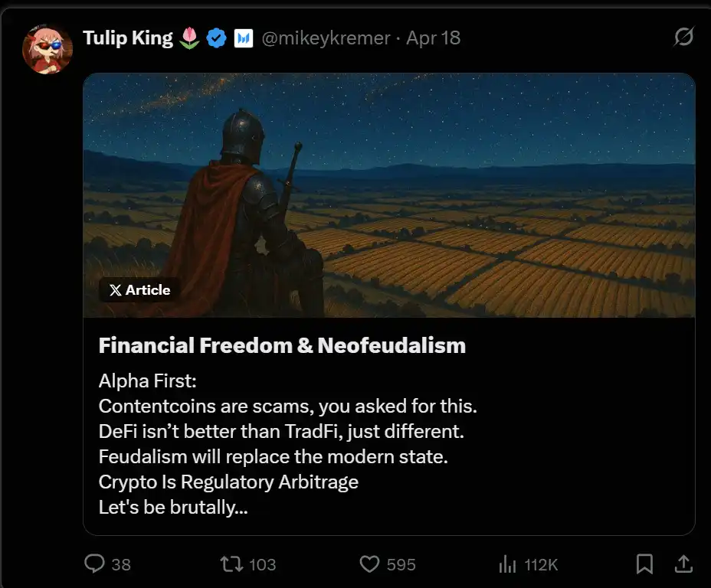Open the Apr 18 post timestamp
The height and width of the screenshot is (588, 711).
[434, 38]
